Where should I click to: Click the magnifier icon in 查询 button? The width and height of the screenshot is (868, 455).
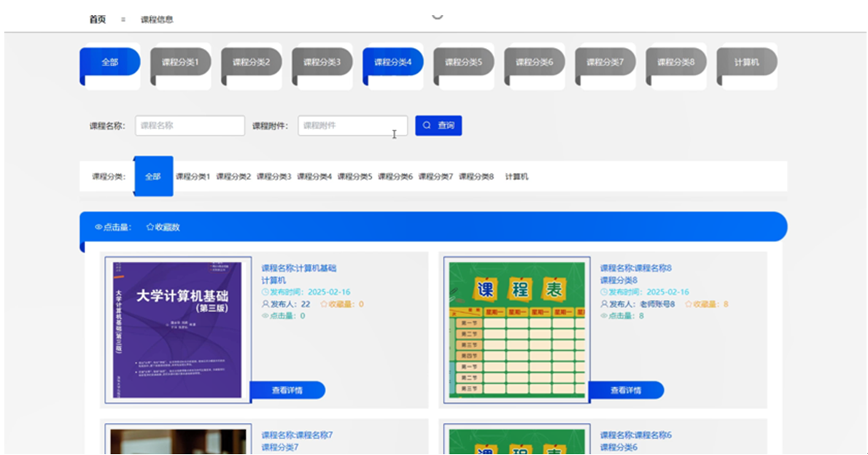click(427, 125)
